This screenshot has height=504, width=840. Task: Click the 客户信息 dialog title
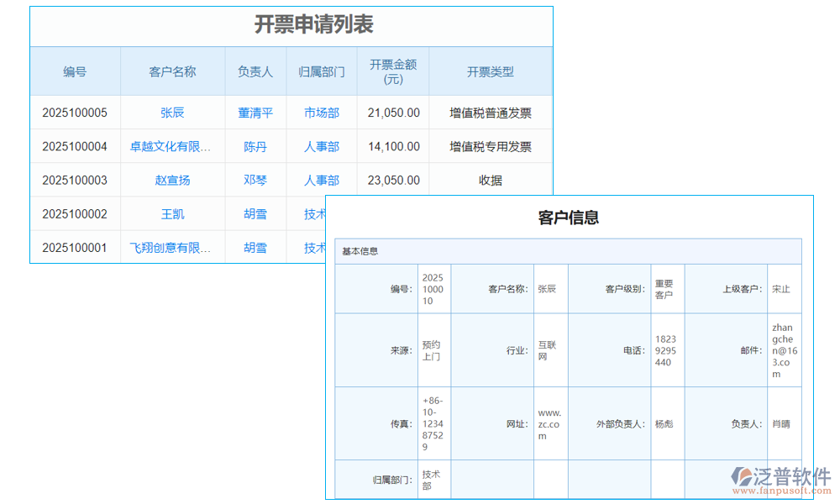click(x=569, y=217)
